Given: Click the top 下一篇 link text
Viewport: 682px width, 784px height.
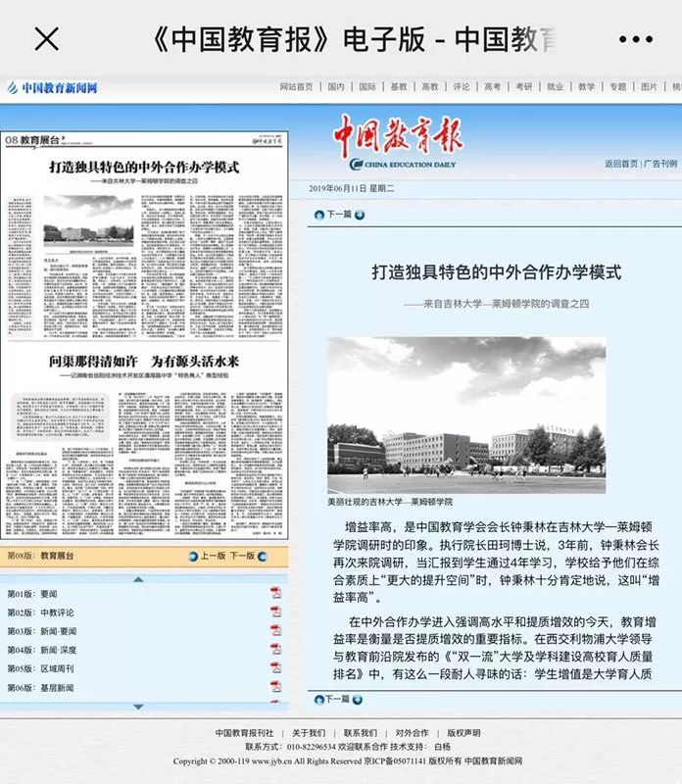Looking at the screenshot, I should coord(339,214).
